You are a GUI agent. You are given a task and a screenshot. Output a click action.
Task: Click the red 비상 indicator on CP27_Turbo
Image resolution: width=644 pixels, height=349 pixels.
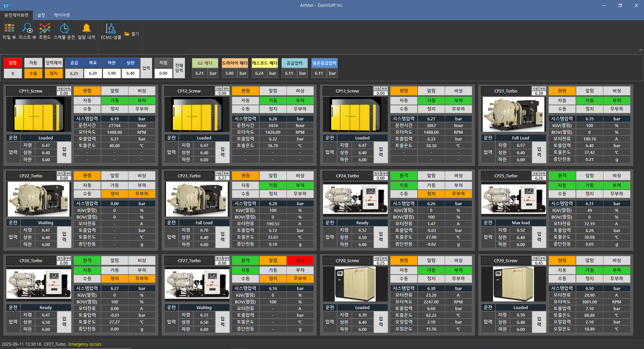pos(300,260)
